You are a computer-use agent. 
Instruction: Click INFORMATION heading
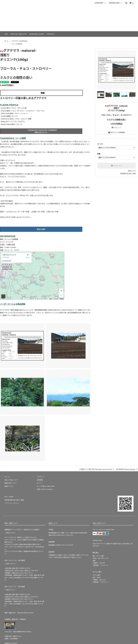[8, 236]
